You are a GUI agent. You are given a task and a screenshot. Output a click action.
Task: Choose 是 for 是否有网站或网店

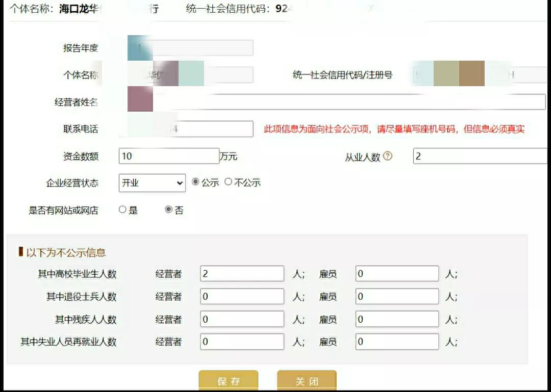click(122, 210)
